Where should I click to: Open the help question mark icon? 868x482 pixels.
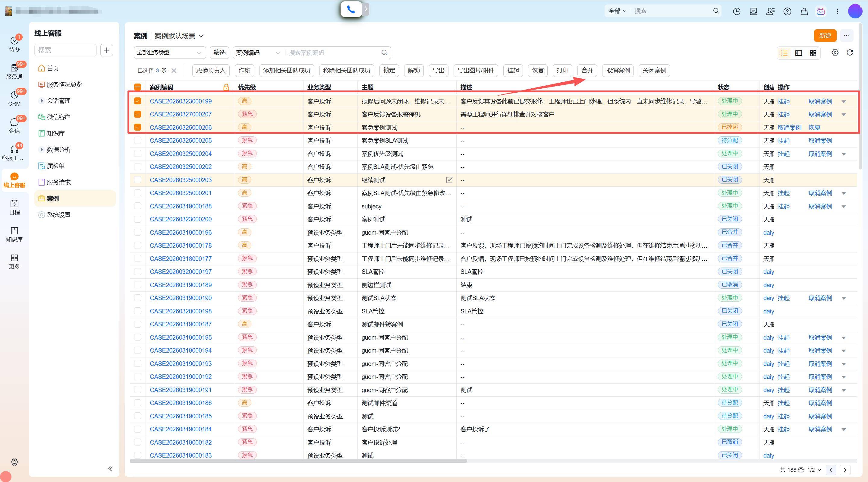tap(787, 11)
